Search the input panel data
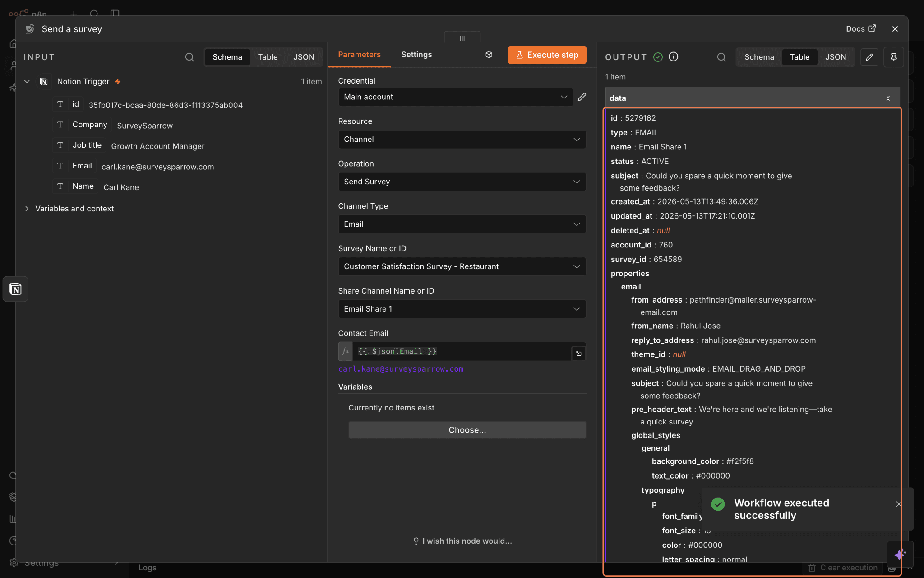 189,57
